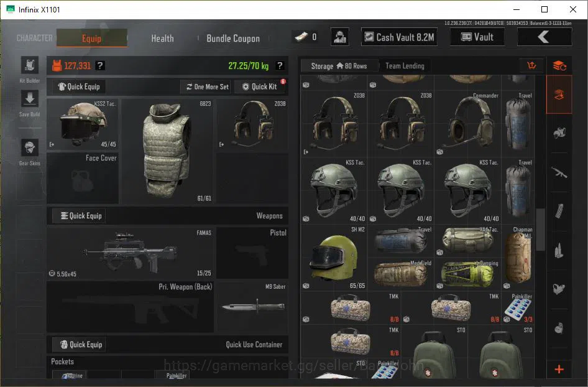Click the storage sort icon
This screenshot has width=588, height=387.
tap(531, 66)
